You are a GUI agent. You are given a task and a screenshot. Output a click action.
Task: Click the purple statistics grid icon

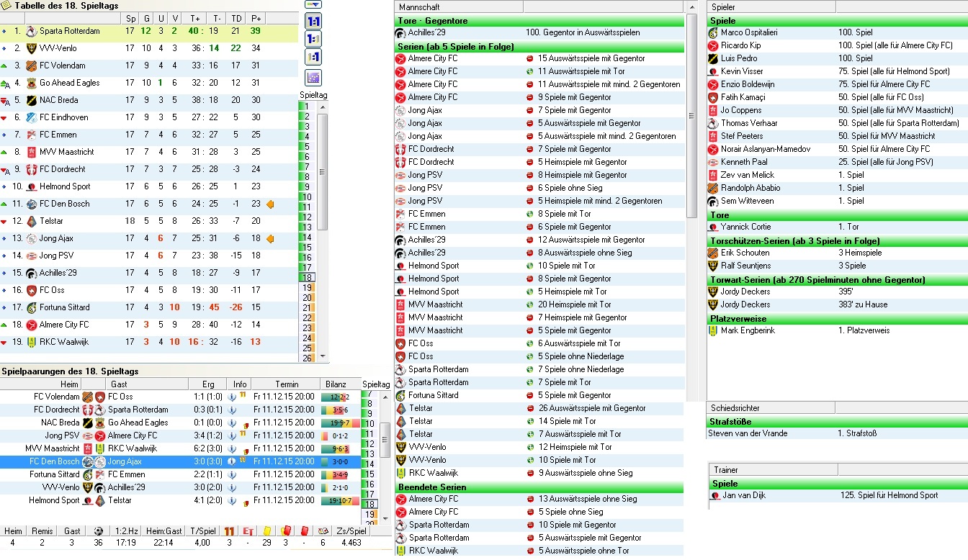313,78
